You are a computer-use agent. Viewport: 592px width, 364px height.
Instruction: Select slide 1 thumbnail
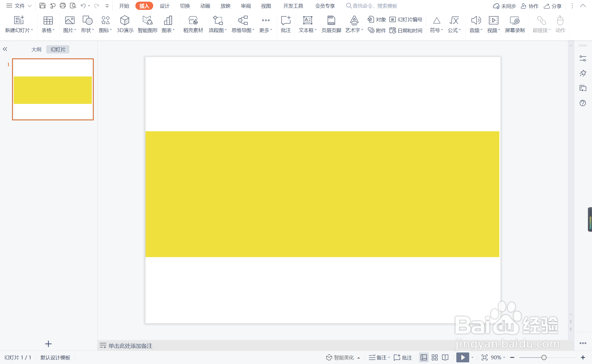click(x=53, y=89)
